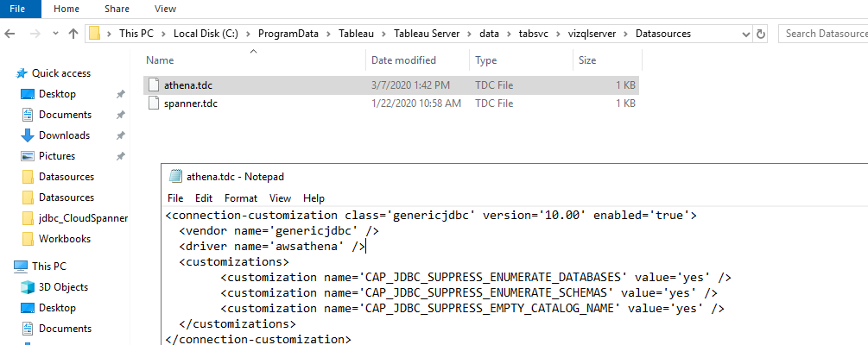868x345 pixels.
Task: Navigate to Tableau Server breadcrumb
Action: click(427, 34)
